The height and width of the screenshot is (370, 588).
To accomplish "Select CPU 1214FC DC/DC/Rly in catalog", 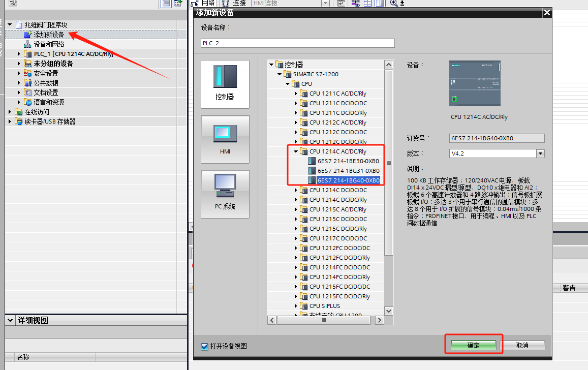I will pos(340,277).
